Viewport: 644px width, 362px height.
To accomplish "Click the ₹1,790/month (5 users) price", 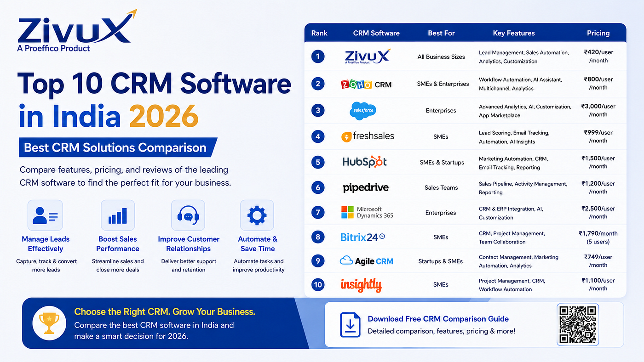I will pyautogui.click(x=598, y=238).
